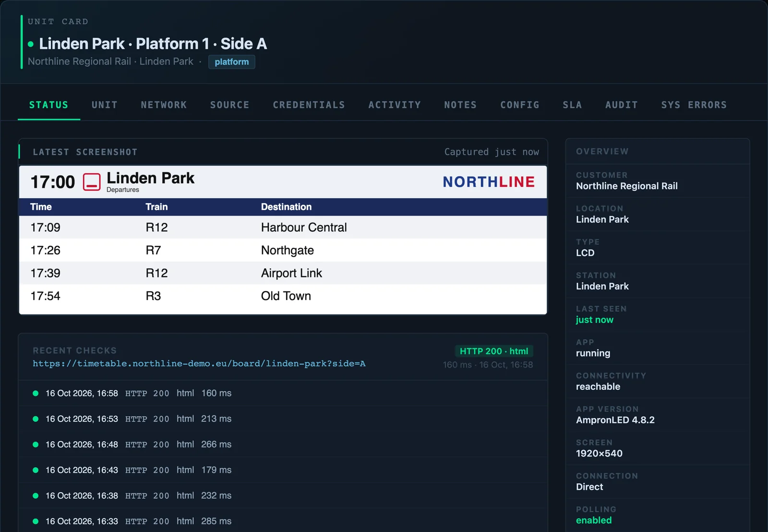Click the 17:26 Northgate departure row
Screen dimensions: 768x532
click(x=283, y=250)
